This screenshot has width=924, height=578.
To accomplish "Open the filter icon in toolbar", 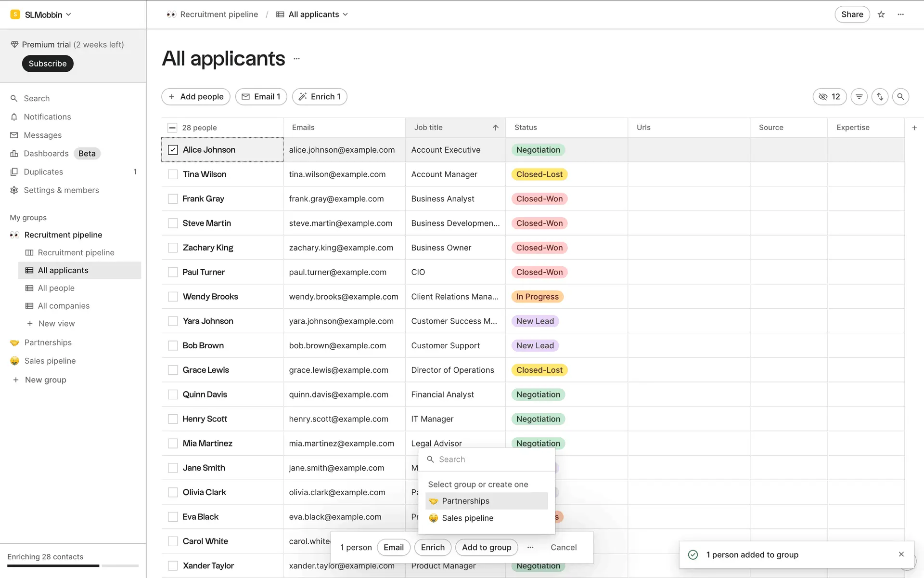I will 859,97.
